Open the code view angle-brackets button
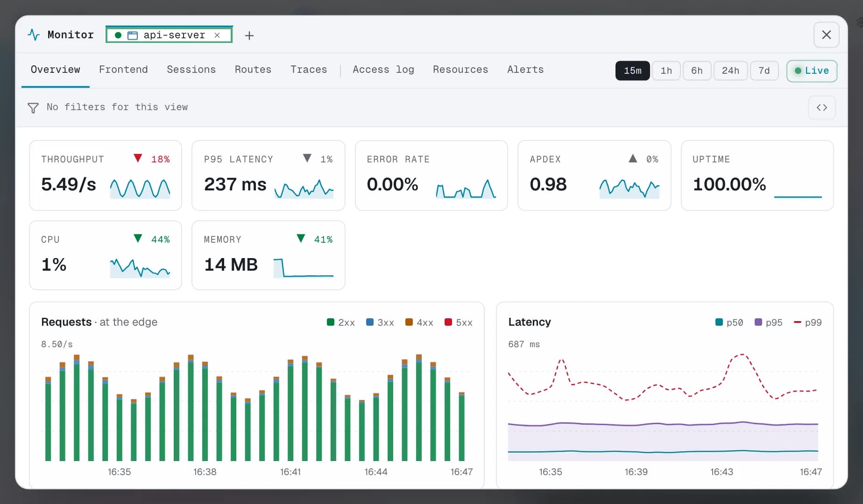Image resolution: width=863 pixels, height=504 pixels. tap(821, 107)
